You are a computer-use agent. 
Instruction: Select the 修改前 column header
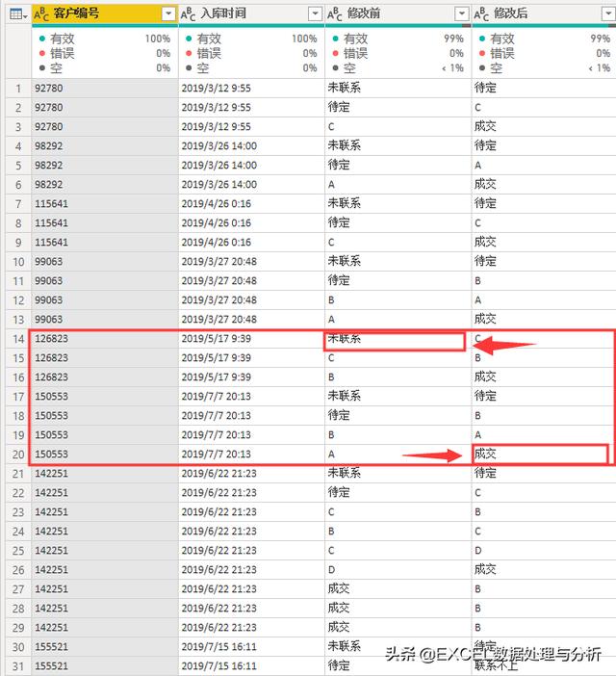[x=398, y=14]
